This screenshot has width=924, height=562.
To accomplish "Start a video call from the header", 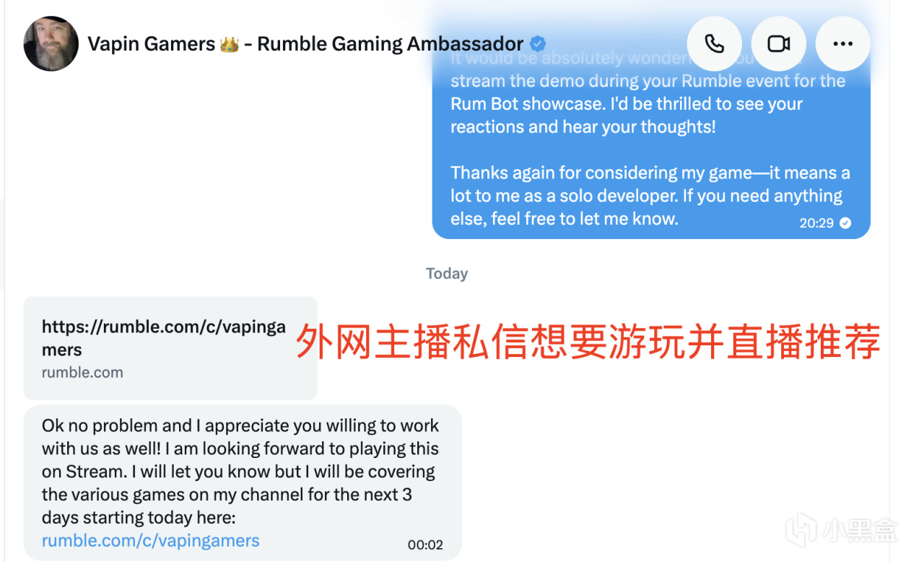I will (x=778, y=43).
